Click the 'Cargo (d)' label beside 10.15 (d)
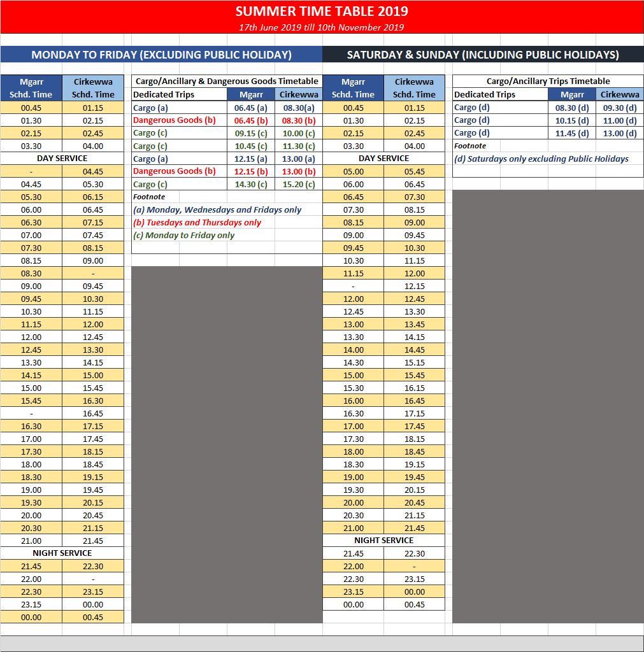 pyautogui.click(x=472, y=120)
